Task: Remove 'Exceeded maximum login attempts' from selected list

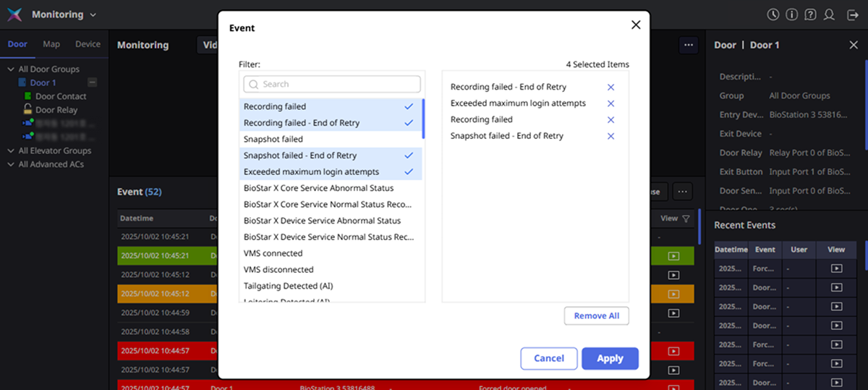Action: pos(610,103)
